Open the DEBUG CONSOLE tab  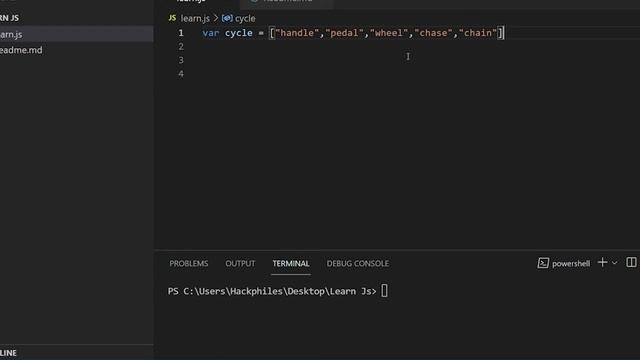click(358, 264)
